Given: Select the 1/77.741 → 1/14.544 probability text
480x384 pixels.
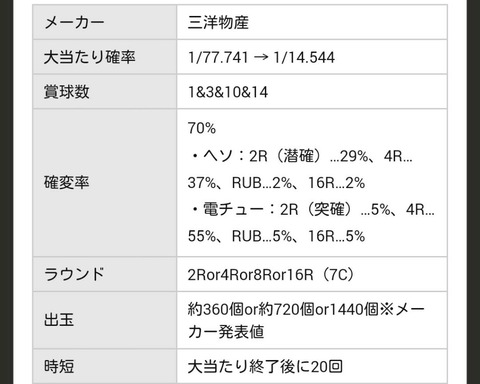Looking at the screenshot, I should click(261, 57).
